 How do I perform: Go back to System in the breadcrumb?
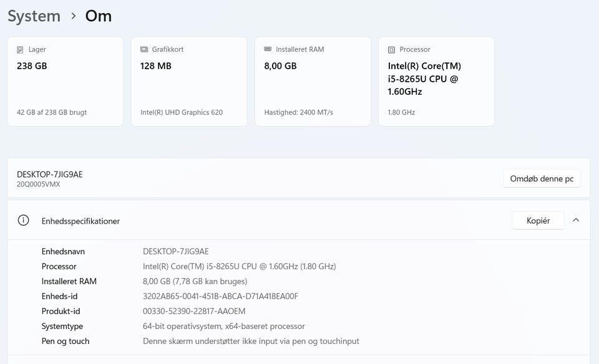pos(34,16)
